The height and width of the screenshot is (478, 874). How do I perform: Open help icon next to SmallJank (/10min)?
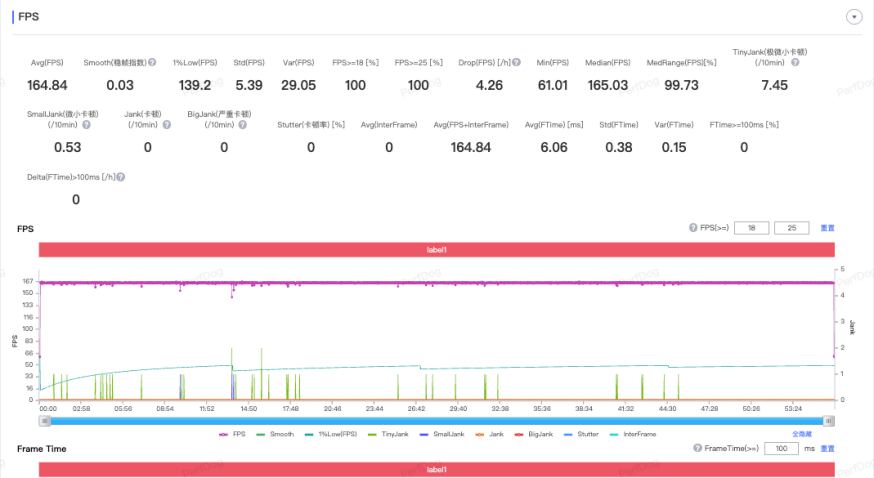click(x=86, y=125)
